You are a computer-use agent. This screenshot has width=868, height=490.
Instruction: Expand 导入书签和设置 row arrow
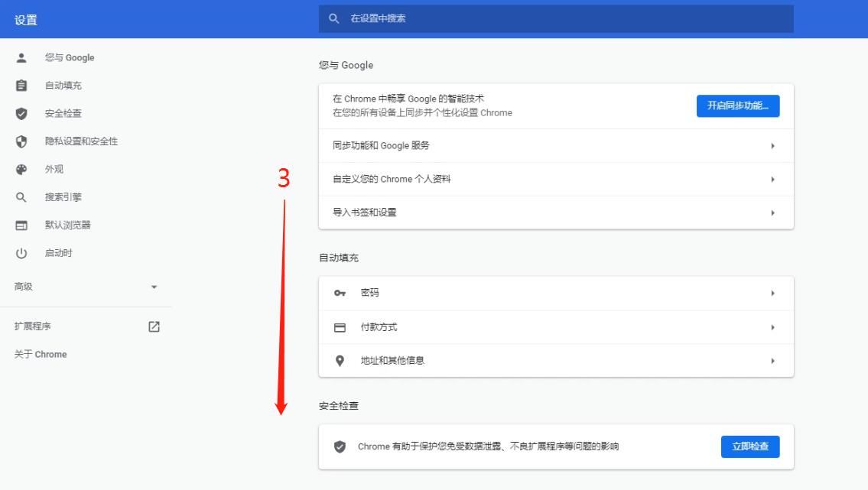772,213
